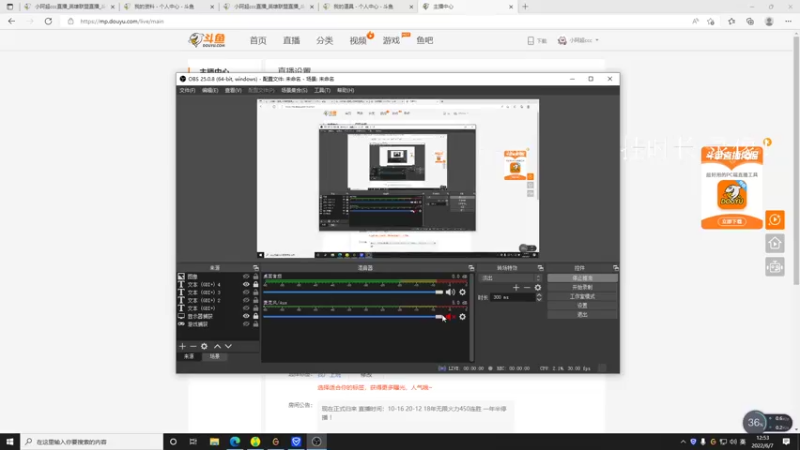Screen dimensions: 800x450
Task: Open the File menu in OBS
Action: pos(187,90)
